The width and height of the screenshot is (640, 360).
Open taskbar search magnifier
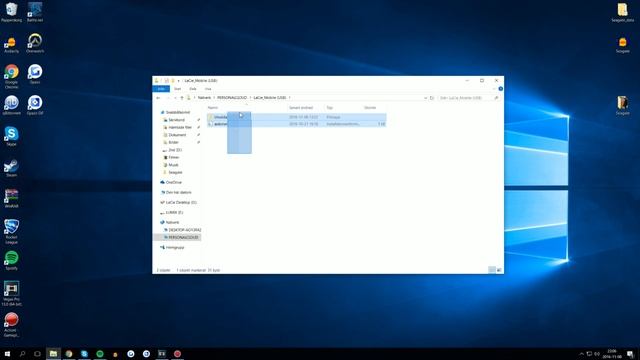click(22, 354)
